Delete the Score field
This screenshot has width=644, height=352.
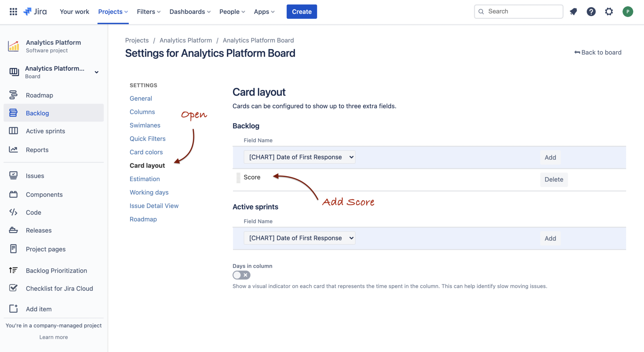[554, 180]
